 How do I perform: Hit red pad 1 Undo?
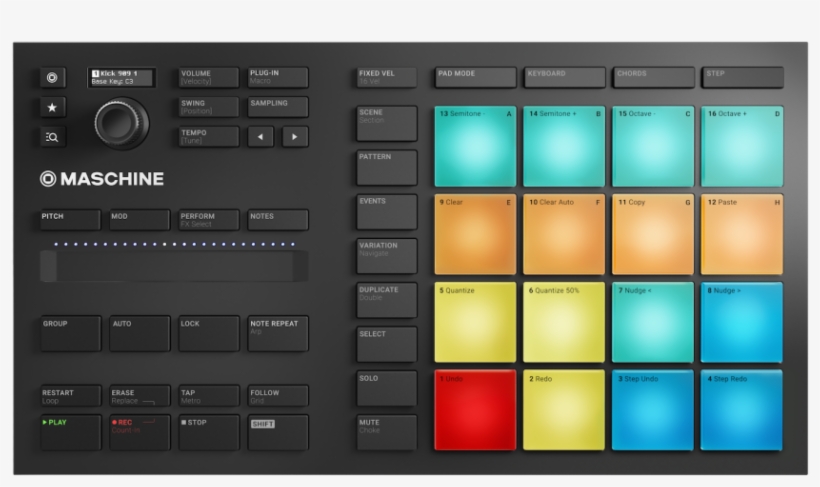pyautogui.click(x=475, y=411)
